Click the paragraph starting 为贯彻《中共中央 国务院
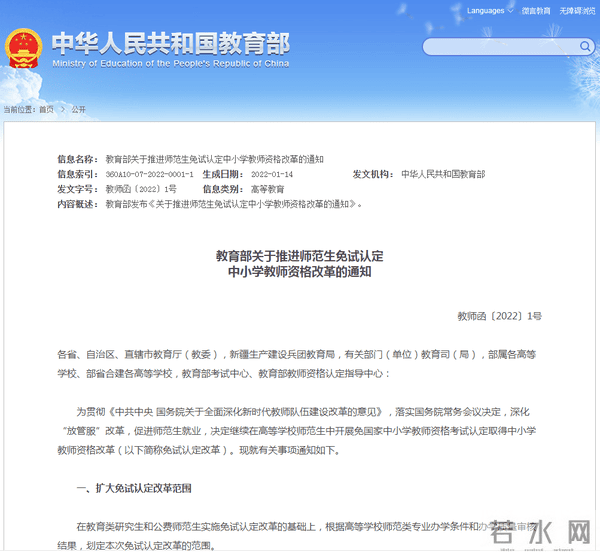 297,431
